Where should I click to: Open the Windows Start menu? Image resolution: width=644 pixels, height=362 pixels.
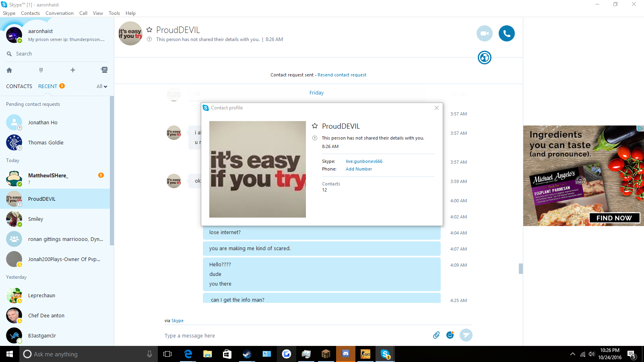coord(10,354)
